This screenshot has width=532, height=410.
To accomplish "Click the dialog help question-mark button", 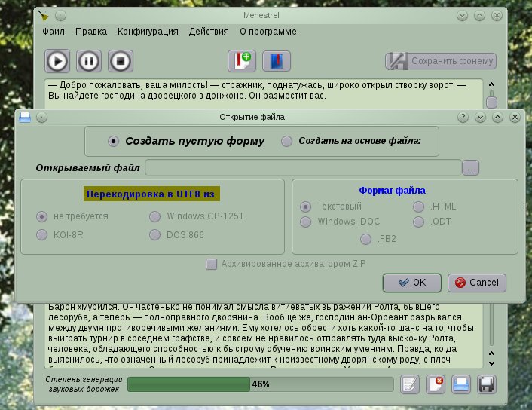I will (x=463, y=118).
